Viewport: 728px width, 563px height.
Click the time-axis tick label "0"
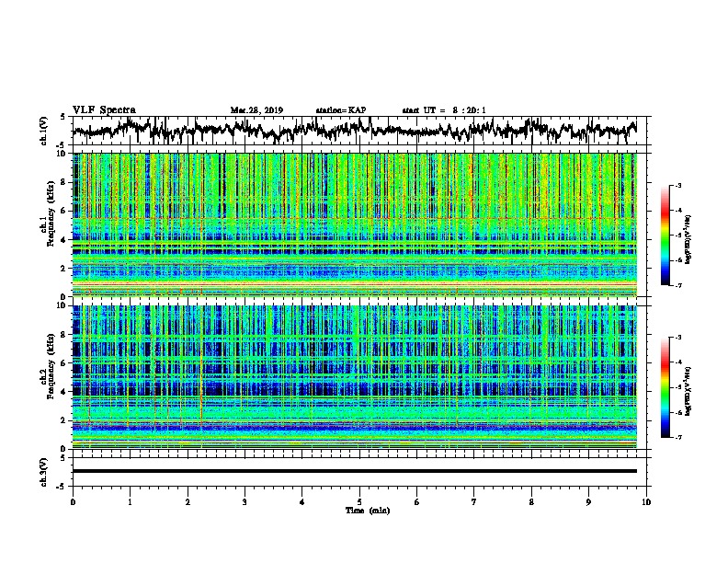73,502
